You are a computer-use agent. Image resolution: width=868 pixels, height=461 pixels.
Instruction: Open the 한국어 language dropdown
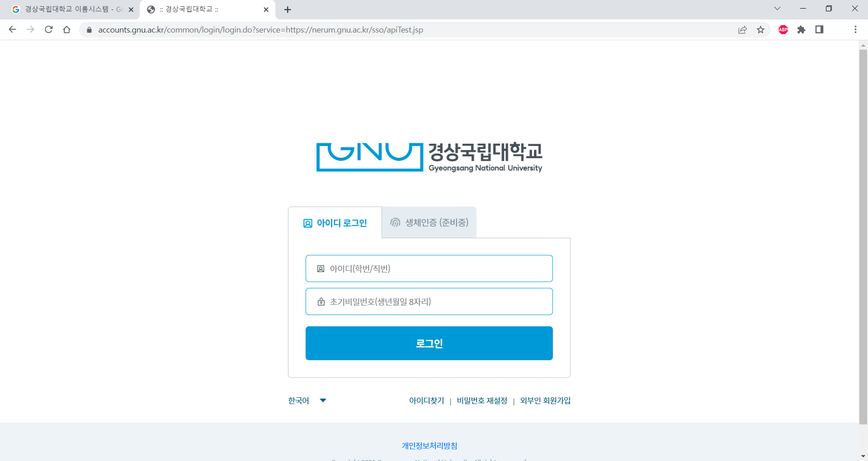(x=307, y=400)
